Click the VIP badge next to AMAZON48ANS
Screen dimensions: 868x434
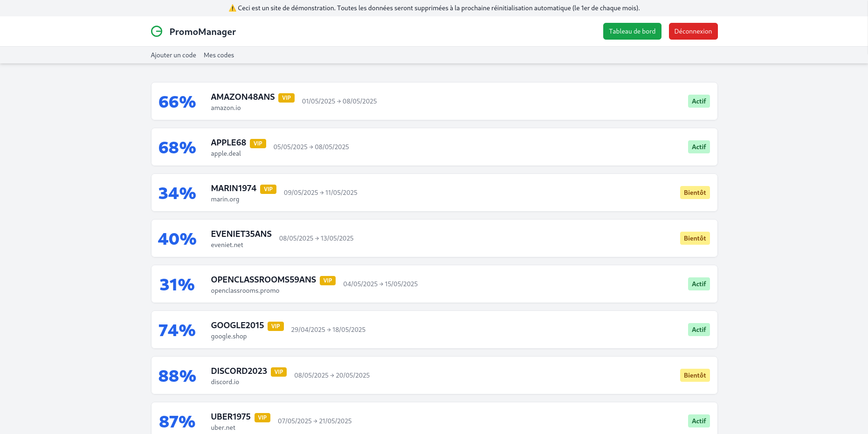tap(286, 98)
